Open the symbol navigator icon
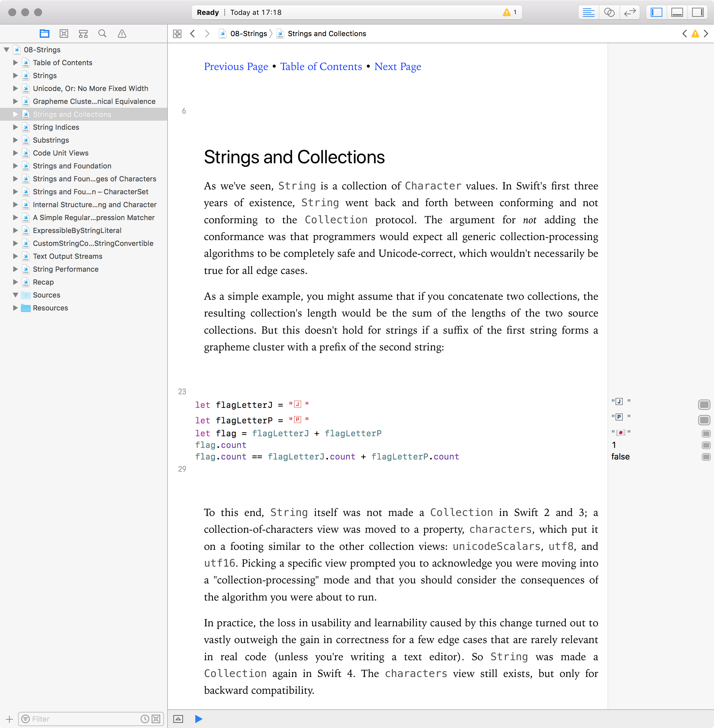Viewport: 714px width, 728px height. 83,34
